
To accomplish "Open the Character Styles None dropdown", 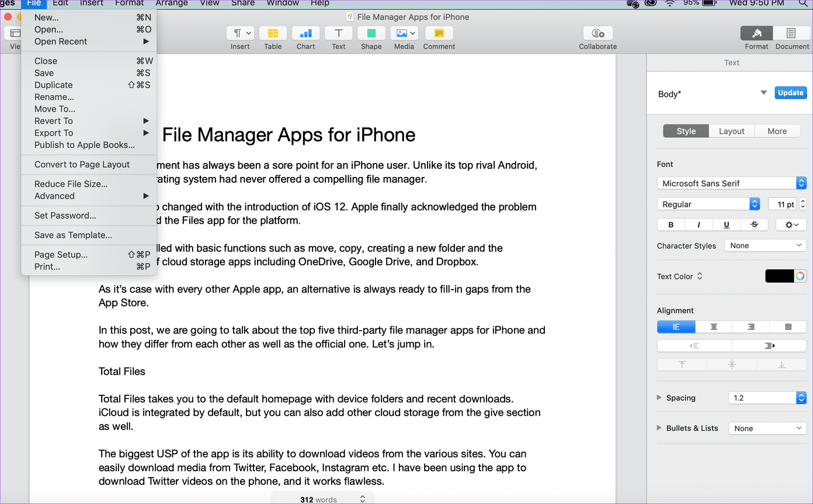I will click(x=766, y=246).
